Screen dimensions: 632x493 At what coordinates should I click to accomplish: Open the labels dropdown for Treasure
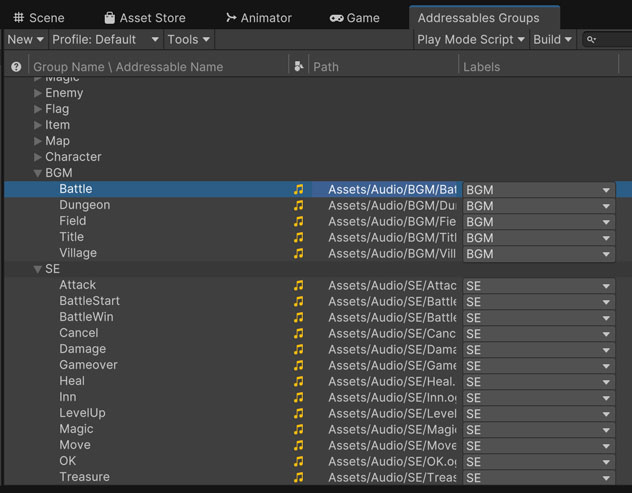point(539,478)
